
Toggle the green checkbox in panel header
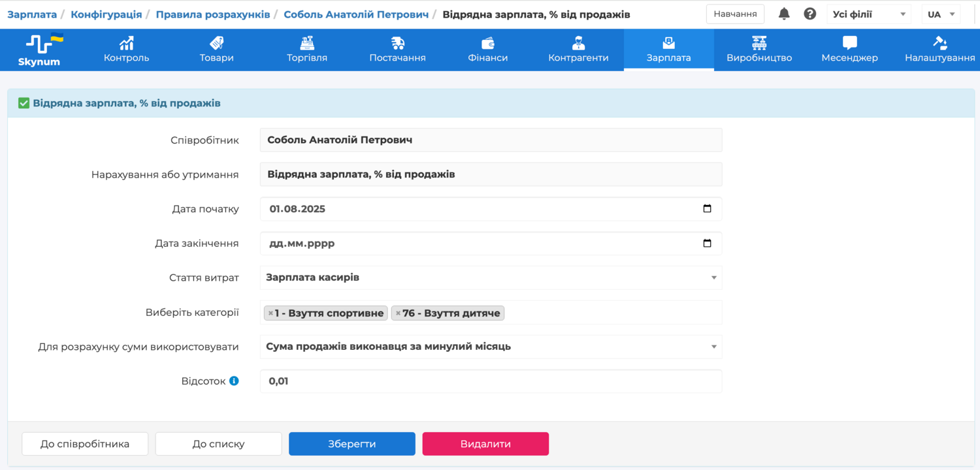(24, 103)
